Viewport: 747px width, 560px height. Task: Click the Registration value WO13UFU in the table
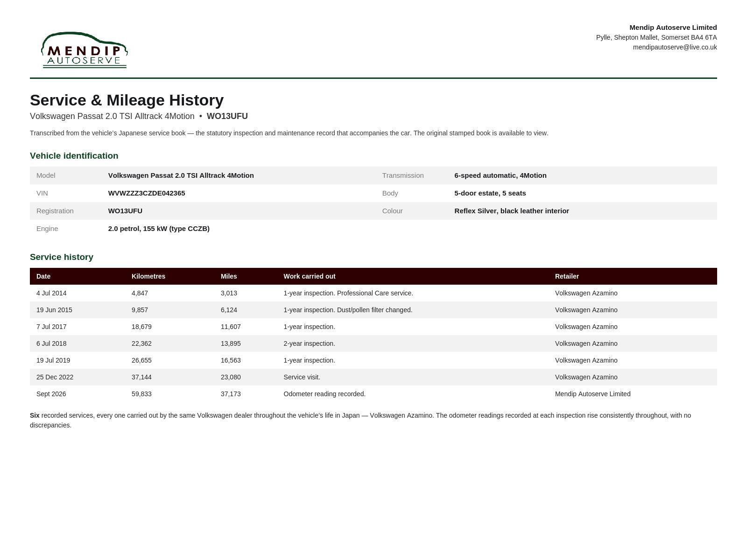[x=125, y=211]
